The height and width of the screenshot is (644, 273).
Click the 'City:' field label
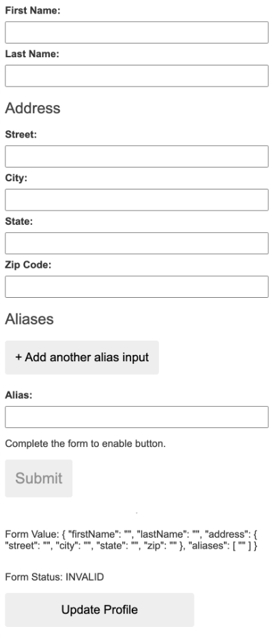pyautogui.click(x=16, y=179)
